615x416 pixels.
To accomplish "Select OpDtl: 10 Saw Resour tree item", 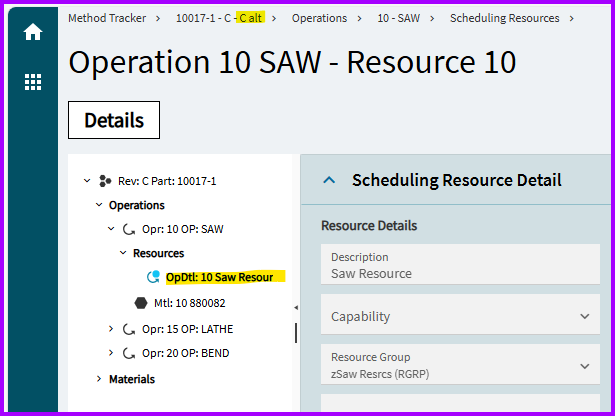I will pos(220,277).
